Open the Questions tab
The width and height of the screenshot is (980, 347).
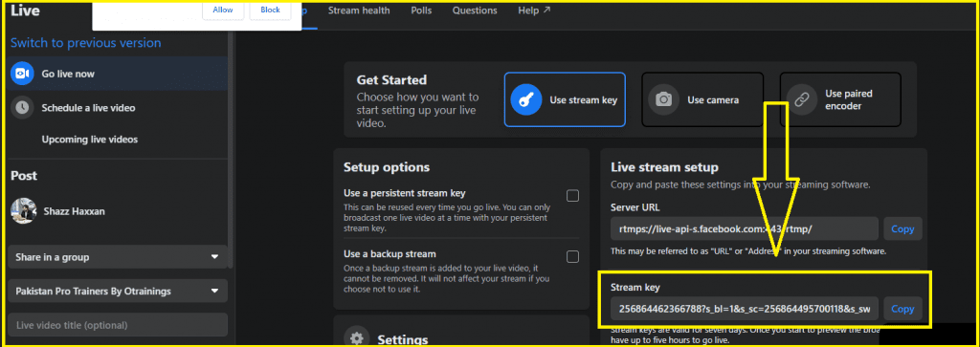click(x=475, y=11)
